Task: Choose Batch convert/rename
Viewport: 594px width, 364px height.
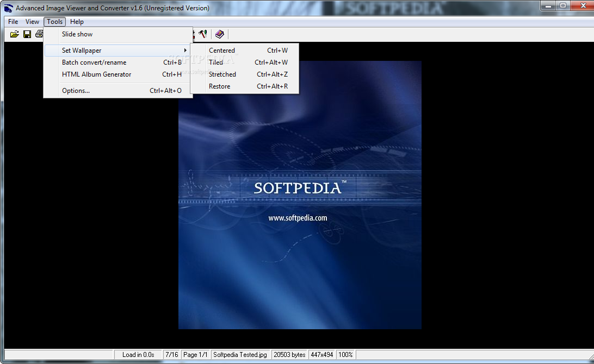Action: click(x=118, y=62)
